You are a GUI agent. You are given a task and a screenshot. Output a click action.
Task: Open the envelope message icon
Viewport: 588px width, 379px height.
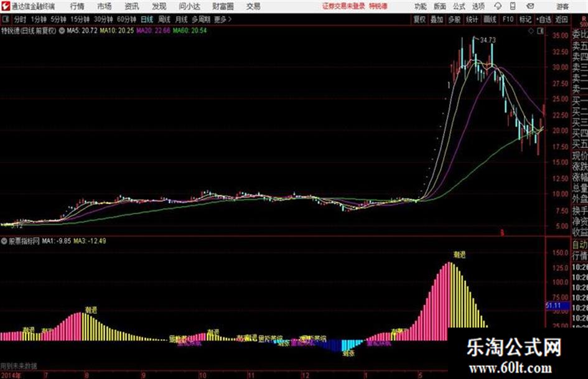tap(530, 6)
